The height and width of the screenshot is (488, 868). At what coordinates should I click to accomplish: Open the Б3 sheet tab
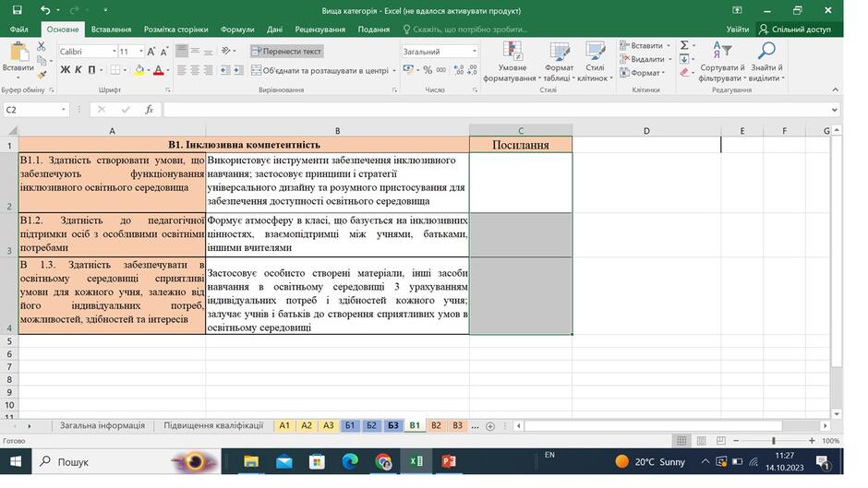click(x=393, y=425)
